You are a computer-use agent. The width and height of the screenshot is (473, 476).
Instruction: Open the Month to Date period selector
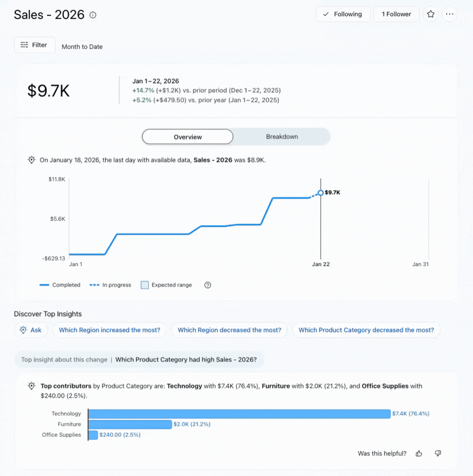click(82, 47)
